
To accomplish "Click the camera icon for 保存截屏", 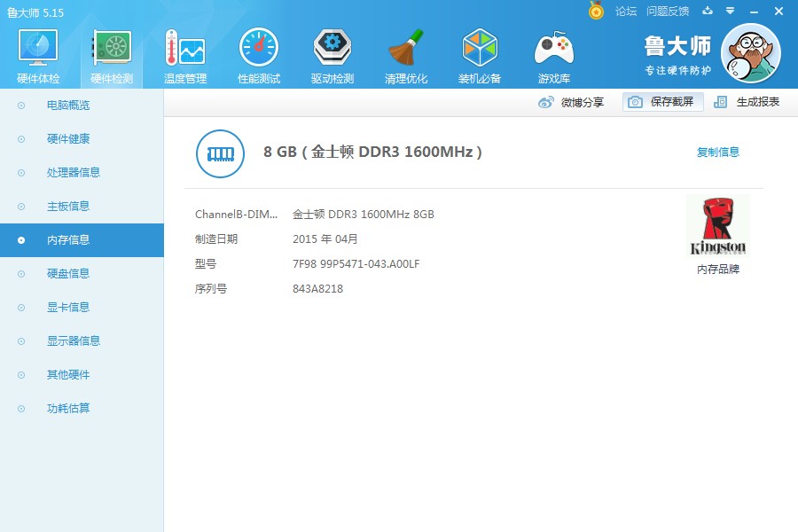I will click(x=635, y=102).
